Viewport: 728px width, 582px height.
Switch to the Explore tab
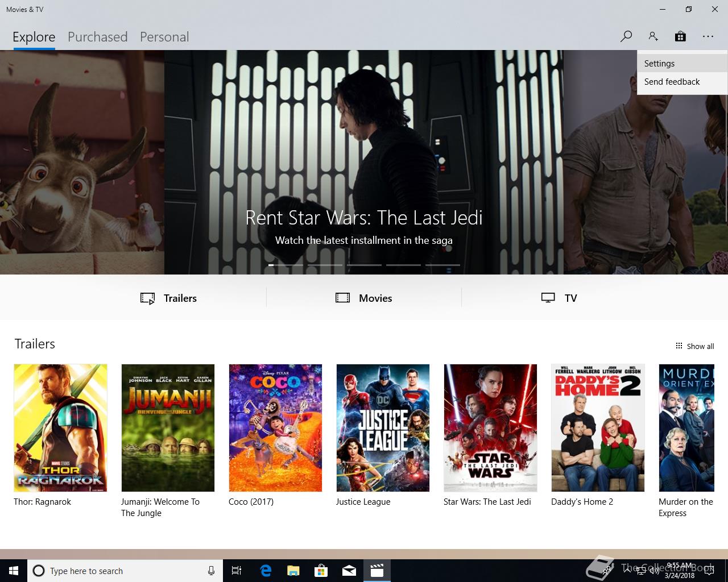34,37
